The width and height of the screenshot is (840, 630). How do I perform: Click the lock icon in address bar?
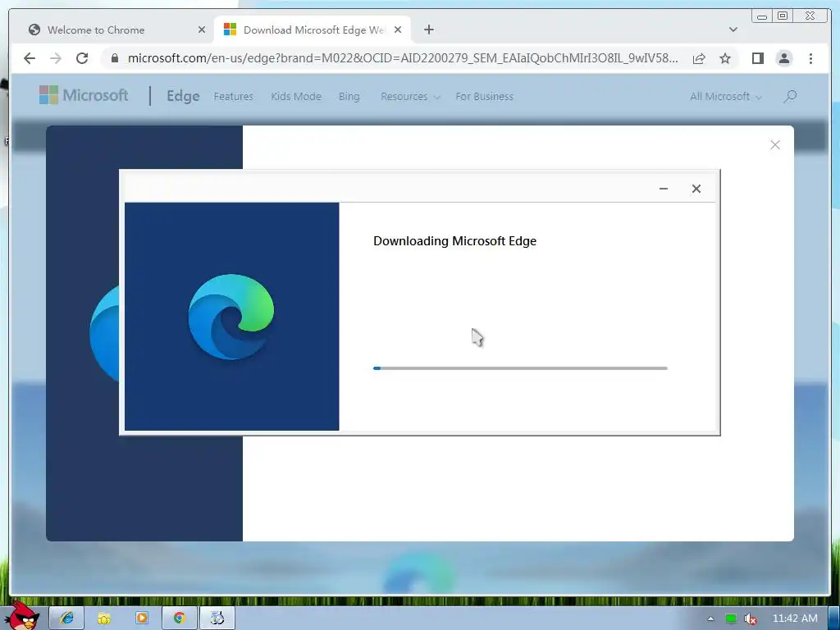[x=115, y=58]
